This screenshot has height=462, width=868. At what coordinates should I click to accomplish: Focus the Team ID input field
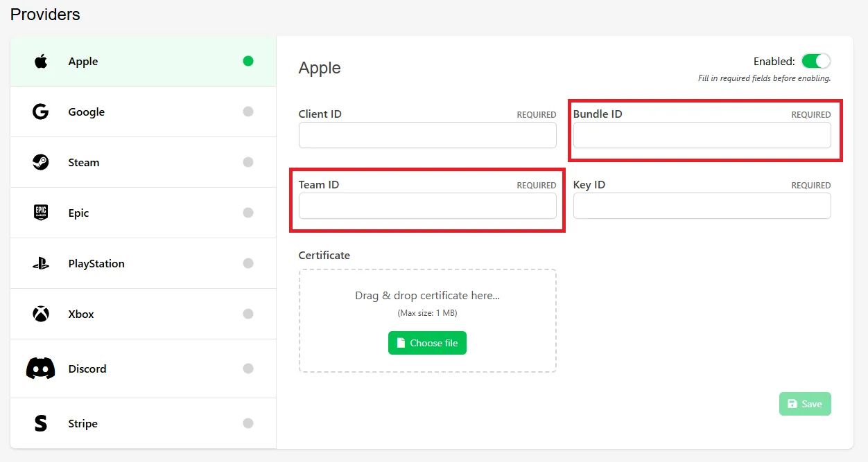[428, 206]
